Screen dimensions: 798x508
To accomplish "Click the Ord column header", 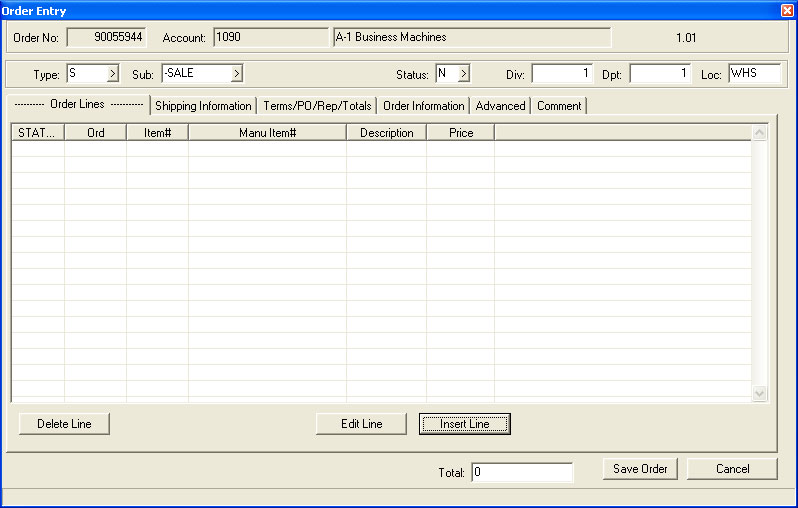I will 95,133.
